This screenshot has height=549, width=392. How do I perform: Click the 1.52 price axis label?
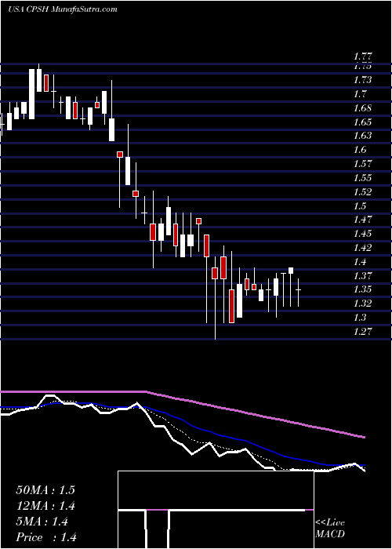coord(362,191)
